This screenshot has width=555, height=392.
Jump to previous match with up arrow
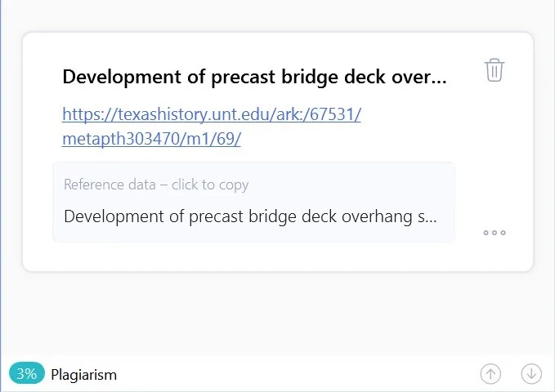pyautogui.click(x=490, y=374)
